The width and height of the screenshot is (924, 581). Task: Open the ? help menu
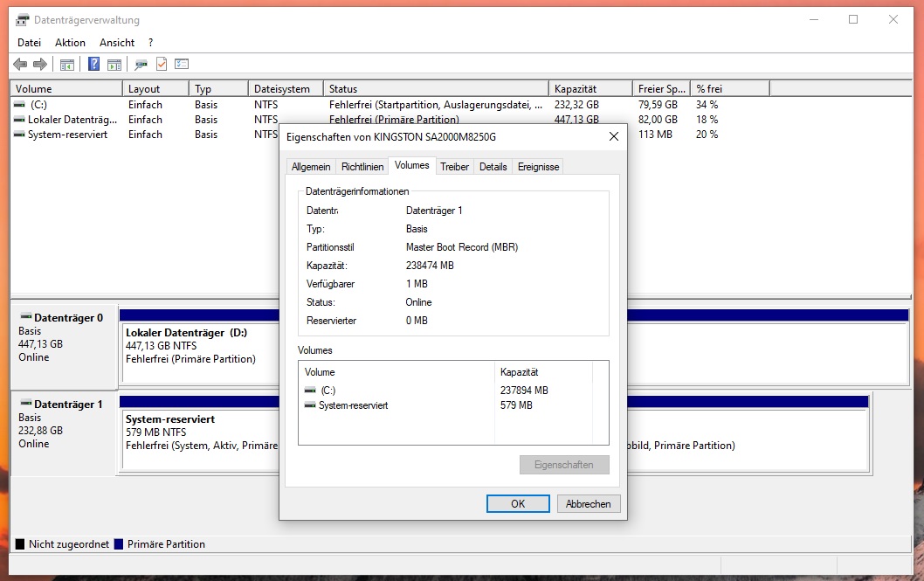pos(151,43)
